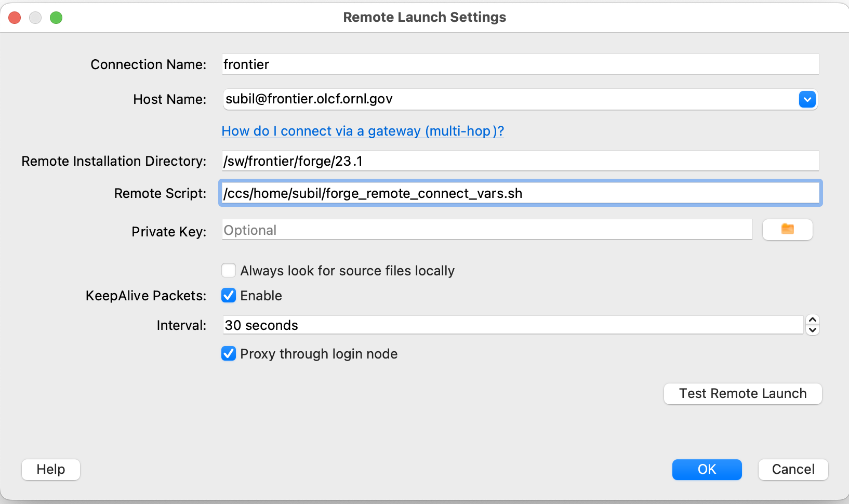Increase the interval with the up arrow

813,320
